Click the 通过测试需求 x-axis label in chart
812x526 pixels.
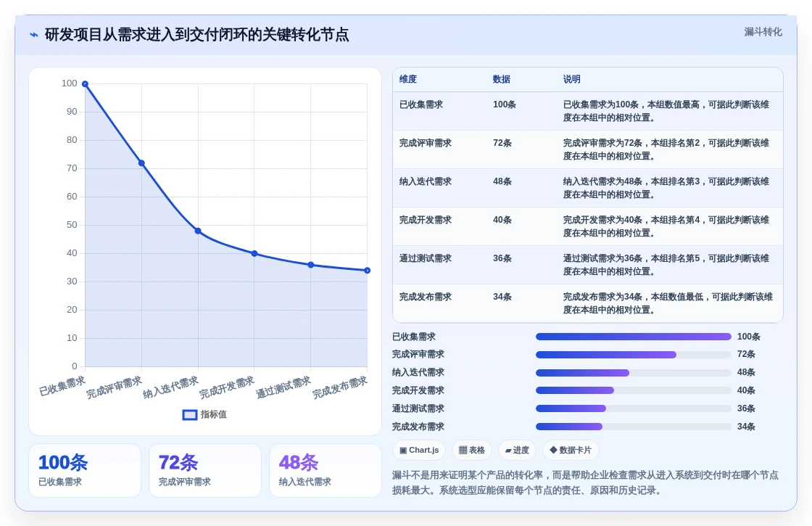(x=283, y=387)
